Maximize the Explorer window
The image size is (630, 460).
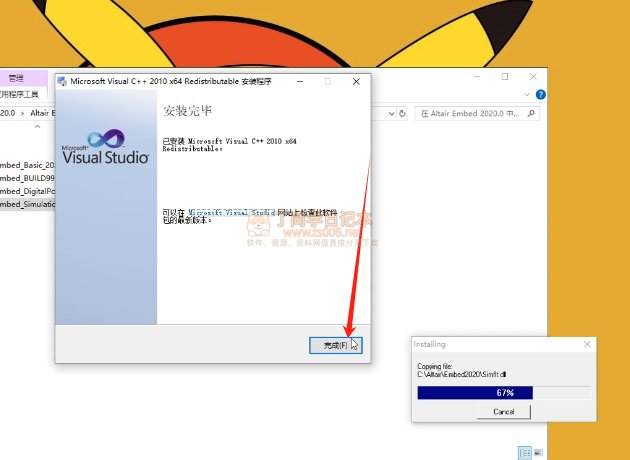(505, 76)
